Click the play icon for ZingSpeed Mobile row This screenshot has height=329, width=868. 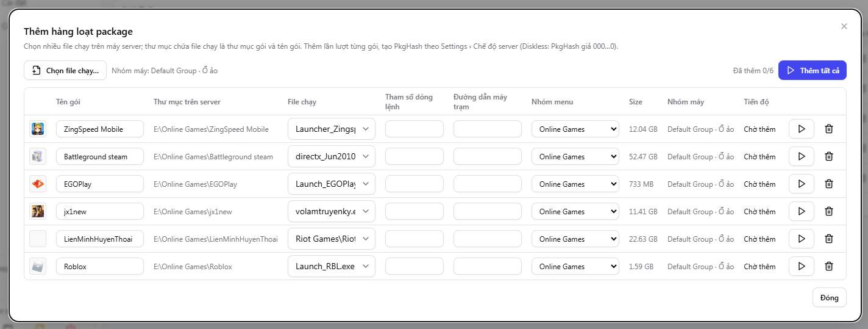click(x=802, y=129)
